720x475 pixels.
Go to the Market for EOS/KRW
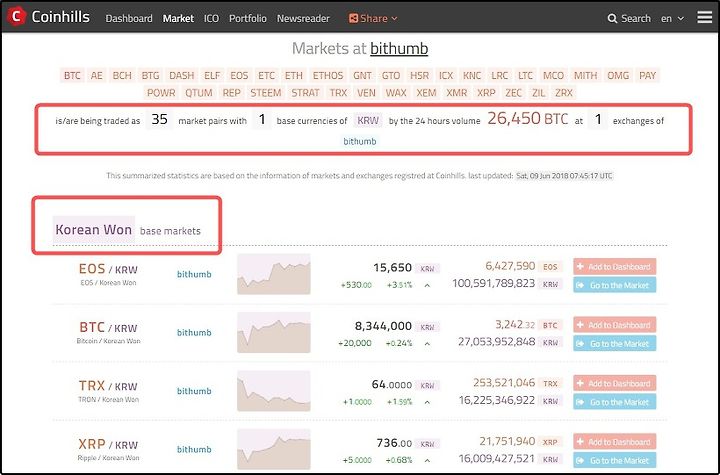coord(614,285)
